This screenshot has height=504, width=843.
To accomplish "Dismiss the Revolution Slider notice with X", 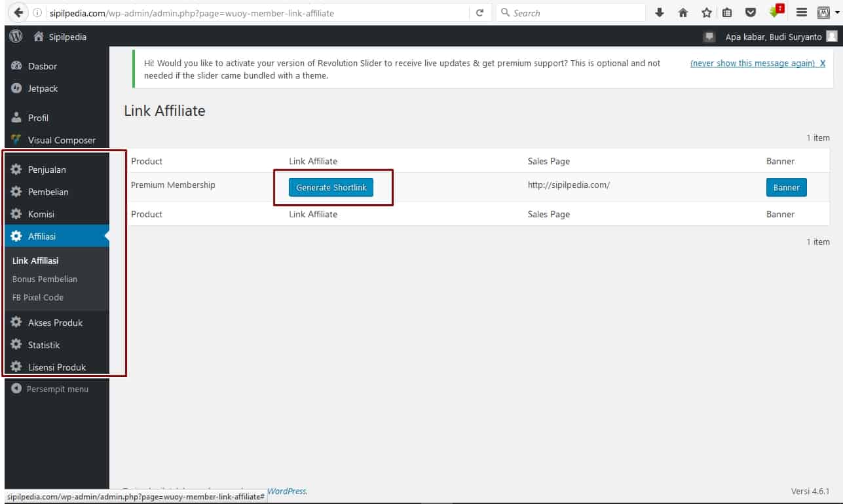I will click(x=823, y=63).
